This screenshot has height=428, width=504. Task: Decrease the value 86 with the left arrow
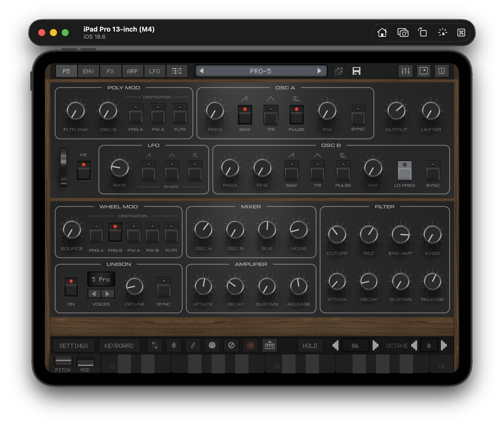point(336,346)
